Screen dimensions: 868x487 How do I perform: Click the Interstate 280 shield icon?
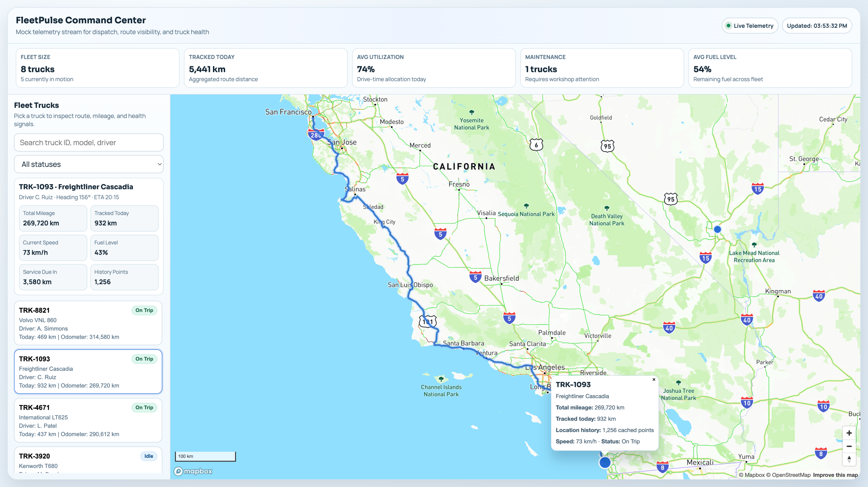point(315,135)
